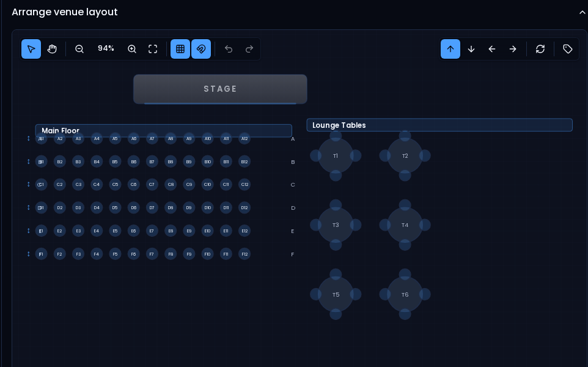Image resolution: width=588 pixels, height=367 pixels.
Task: Click row C spacing handle
Action: [x=29, y=184]
